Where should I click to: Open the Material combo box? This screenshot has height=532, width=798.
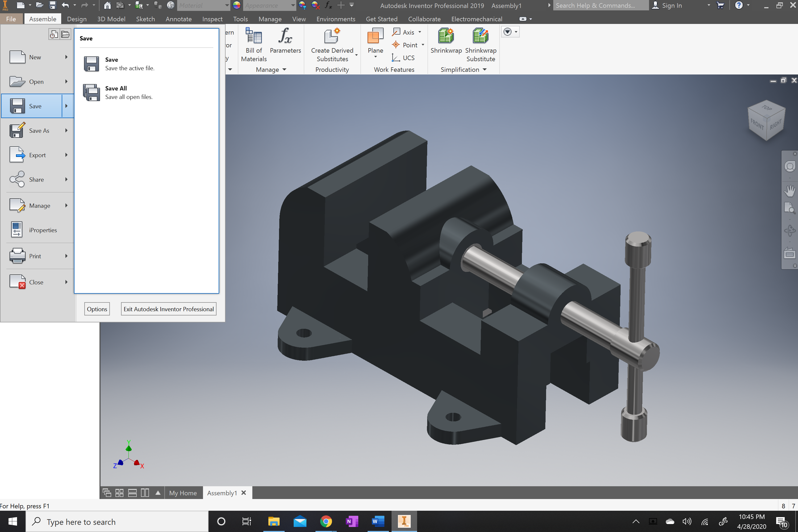tap(203, 5)
